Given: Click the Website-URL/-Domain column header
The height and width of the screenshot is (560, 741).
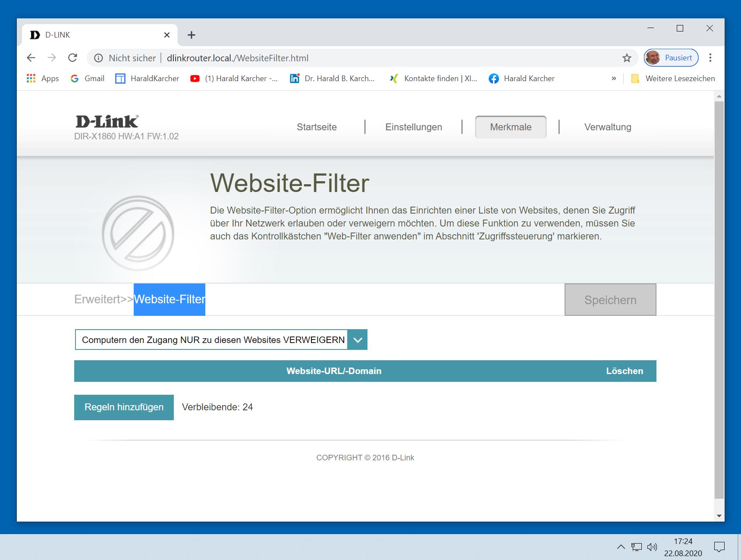Looking at the screenshot, I should [x=334, y=371].
